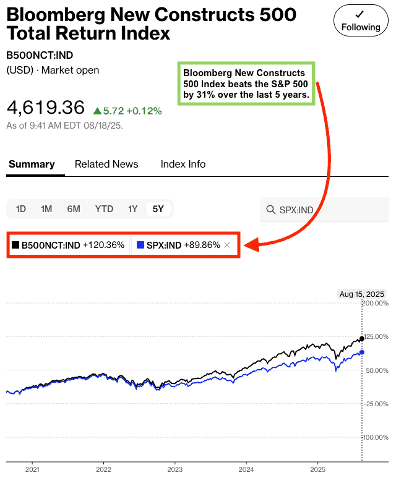
Task: Click the black B500NCT:IND legend swatch
Action: [15, 245]
